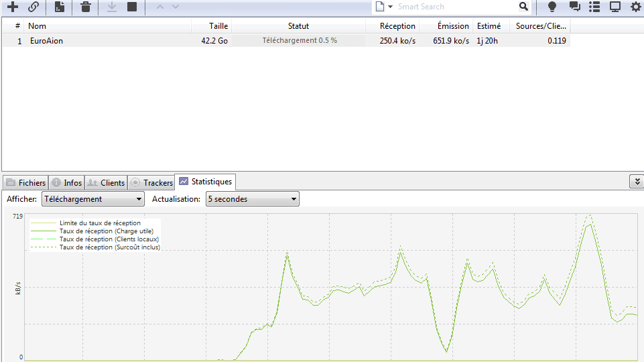Click the trash icon to remove the torrent

click(x=86, y=7)
